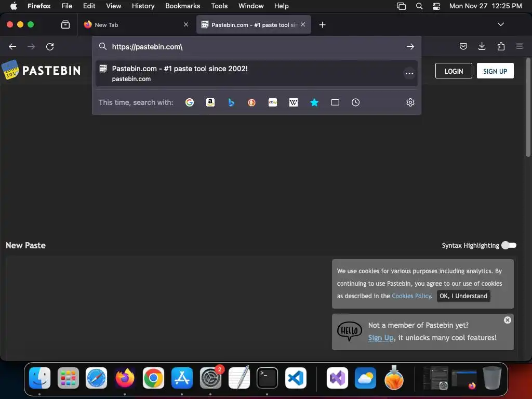Open the History menu
Viewport: 532px width, 399px height.
coord(143,6)
